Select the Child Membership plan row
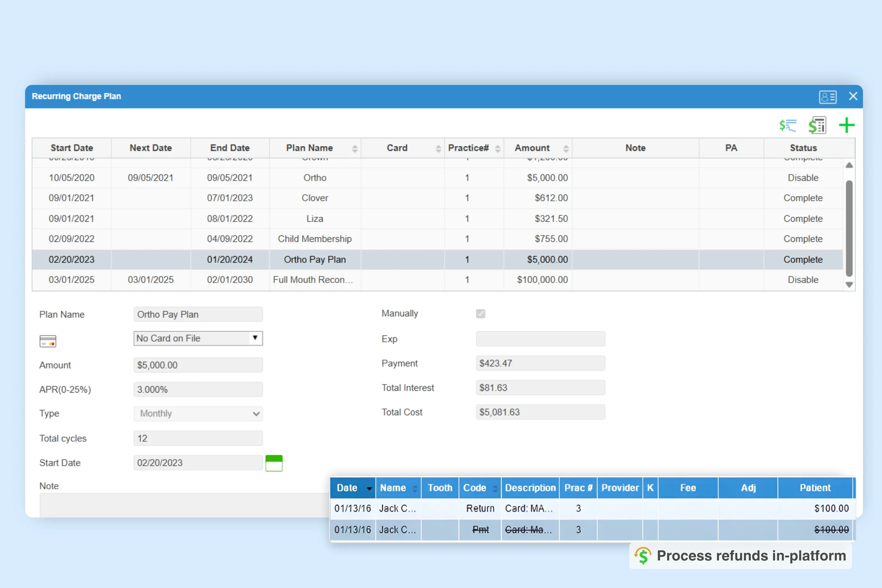This screenshot has width=882, height=588. [x=314, y=238]
